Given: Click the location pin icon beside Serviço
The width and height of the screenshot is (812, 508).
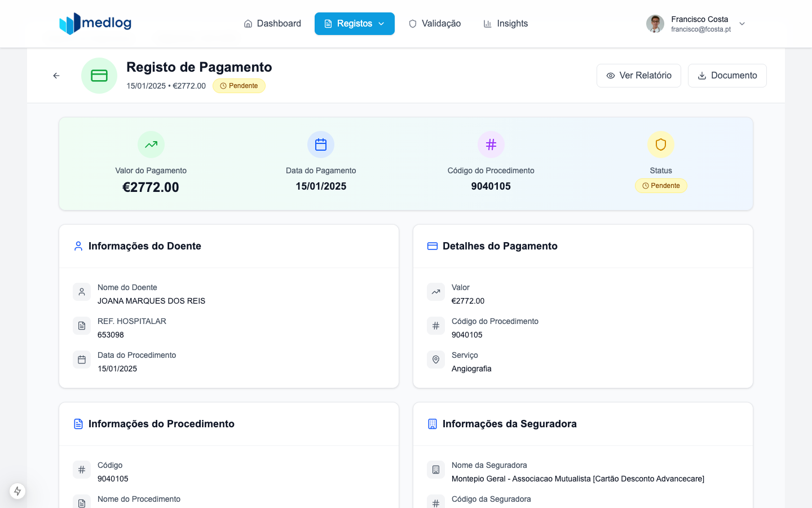Looking at the screenshot, I should [436, 360].
